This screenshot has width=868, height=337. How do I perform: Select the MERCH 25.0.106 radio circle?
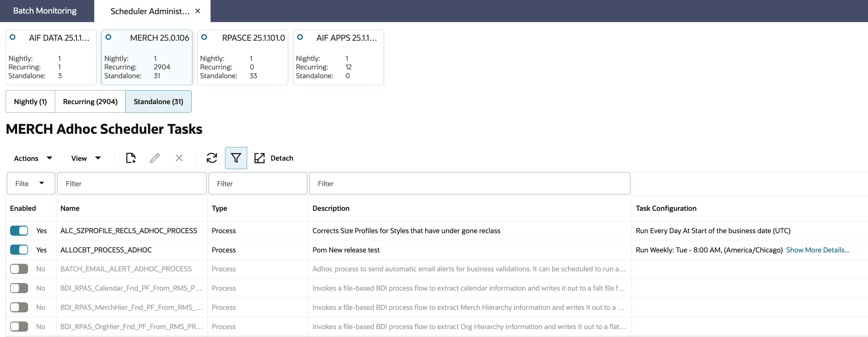coord(108,37)
